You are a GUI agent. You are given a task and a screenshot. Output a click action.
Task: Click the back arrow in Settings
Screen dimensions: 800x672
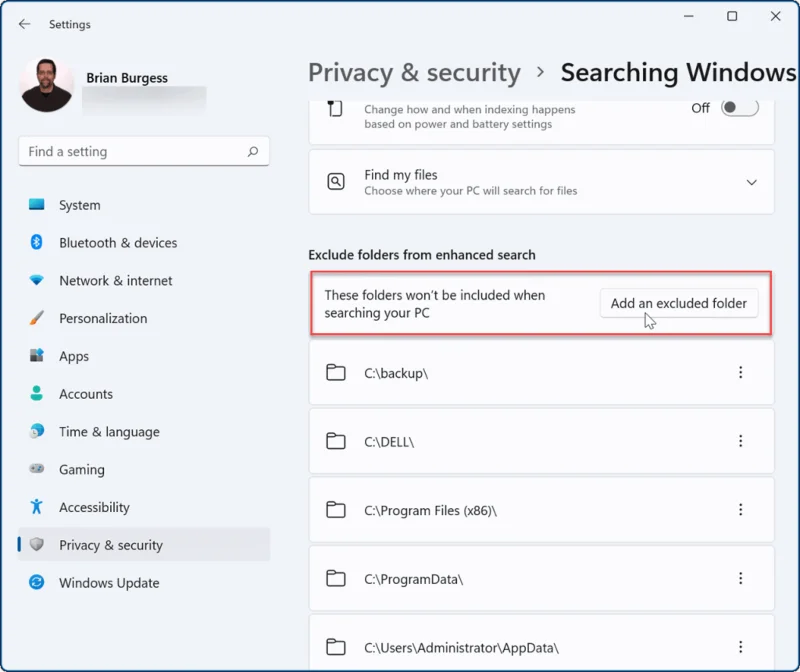(x=24, y=24)
